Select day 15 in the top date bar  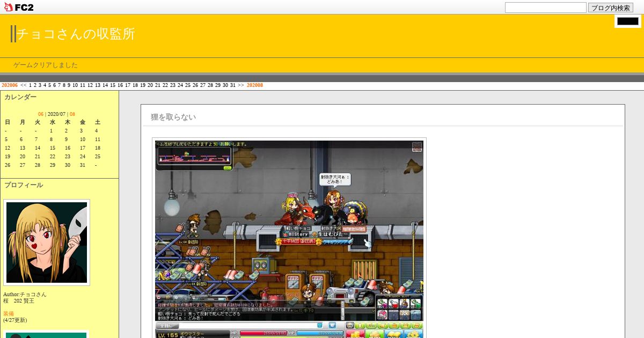click(x=113, y=85)
